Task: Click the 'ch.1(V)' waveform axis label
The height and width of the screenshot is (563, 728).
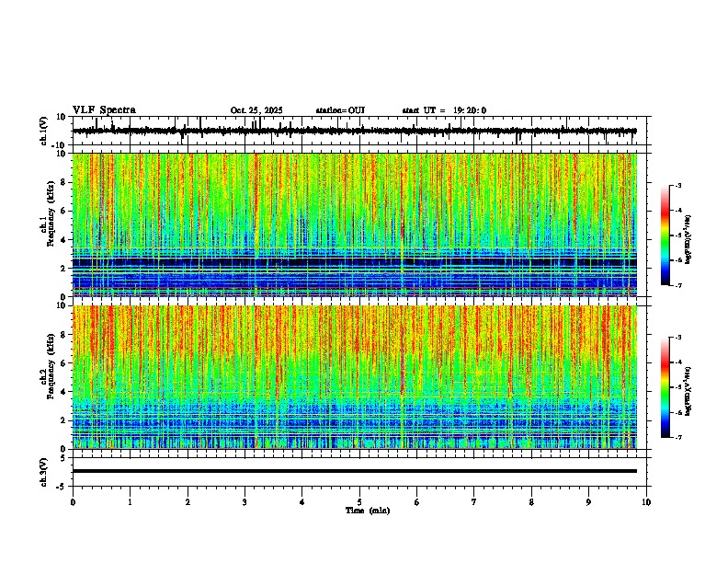Action: (x=44, y=131)
